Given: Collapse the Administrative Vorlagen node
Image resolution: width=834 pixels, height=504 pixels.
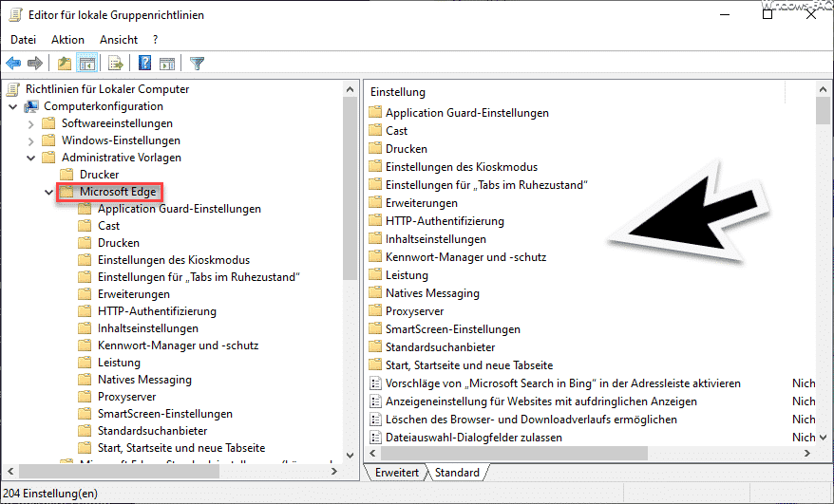Looking at the screenshot, I should pos(30,158).
